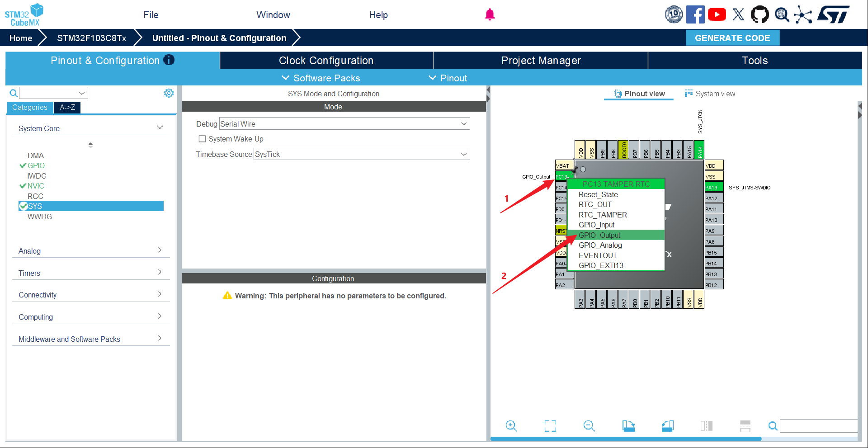The height and width of the screenshot is (448, 868).
Task: Choose GPIO_Input in the pin menu
Action: (x=616, y=225)
